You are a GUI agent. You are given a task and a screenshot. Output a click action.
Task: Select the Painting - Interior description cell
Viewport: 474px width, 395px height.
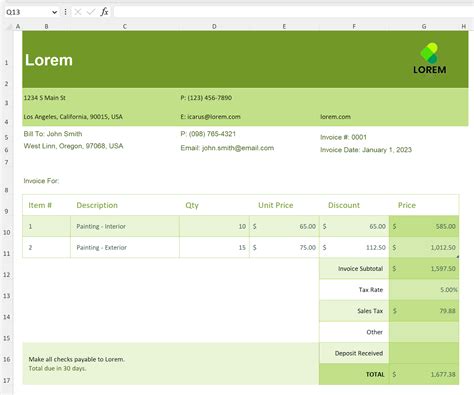[125, 226]
